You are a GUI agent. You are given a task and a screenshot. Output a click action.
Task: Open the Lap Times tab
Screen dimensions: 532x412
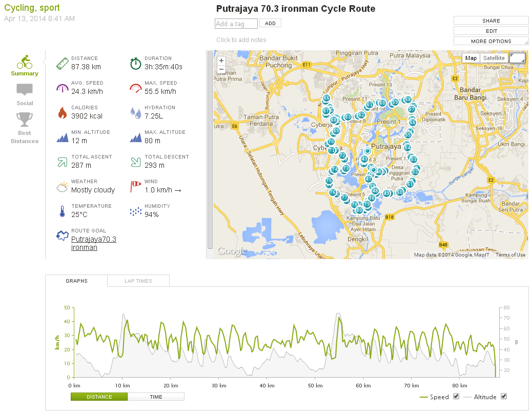[138, 281]
